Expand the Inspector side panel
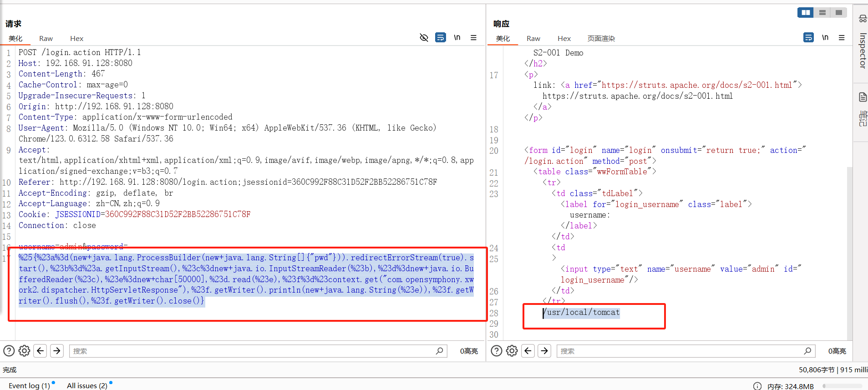 tap(862, 43)
